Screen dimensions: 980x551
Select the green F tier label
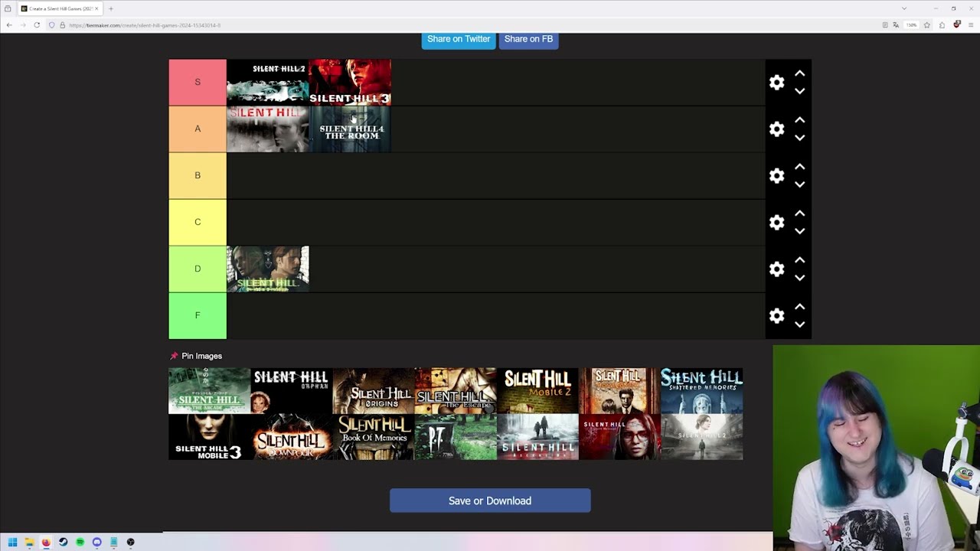coord(198,315)
